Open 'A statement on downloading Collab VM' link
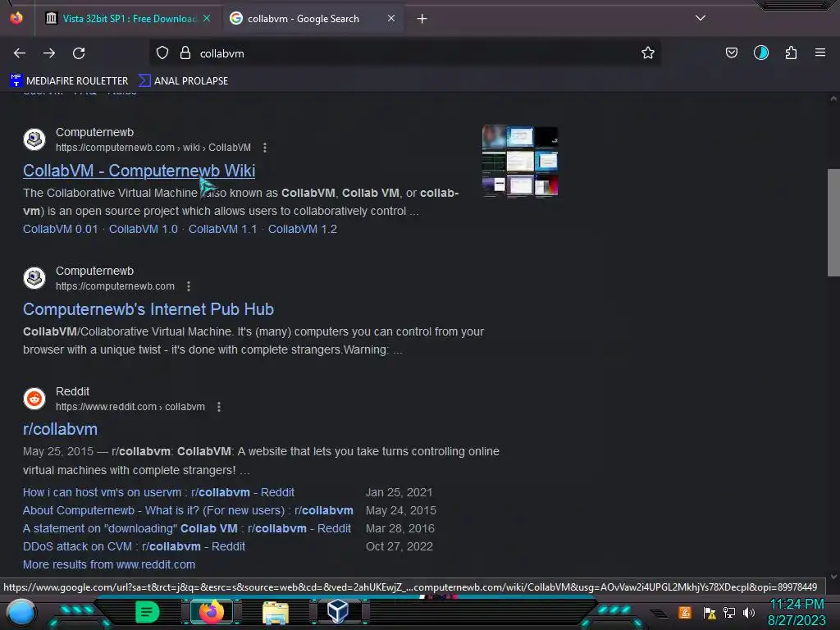 coord(187,529)
